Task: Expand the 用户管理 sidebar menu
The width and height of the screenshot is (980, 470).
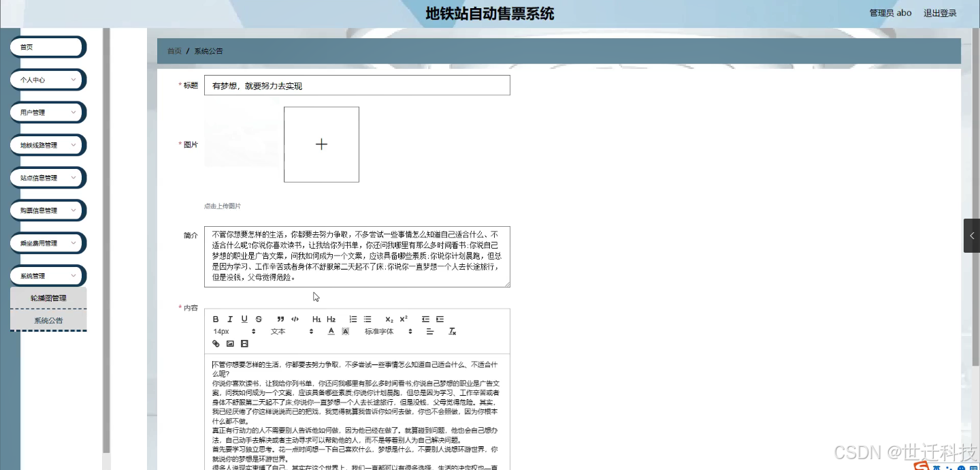Action: pyautogui.click(x=48, y=112)
